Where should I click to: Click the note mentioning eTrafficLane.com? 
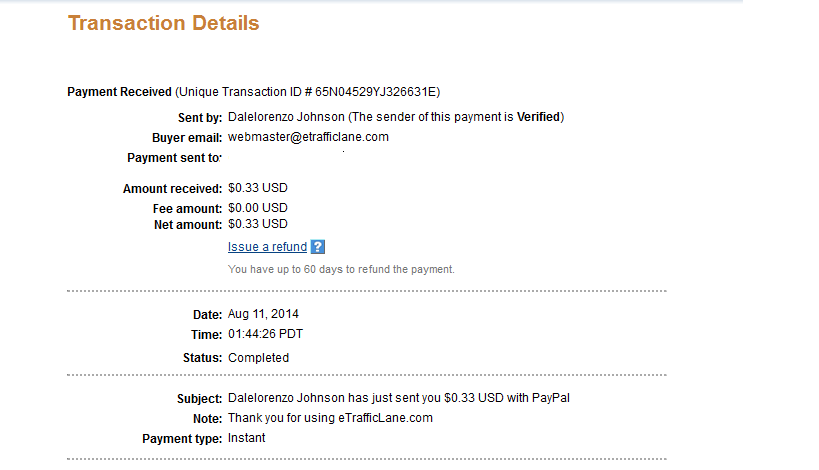(x=330, y=418)
